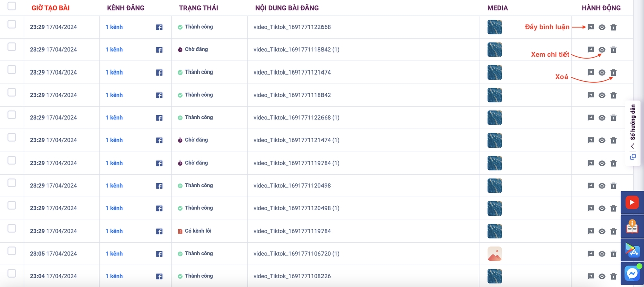
Task: Click the copy icon under Sổ hướng dẫn
Action: (633, 157)
